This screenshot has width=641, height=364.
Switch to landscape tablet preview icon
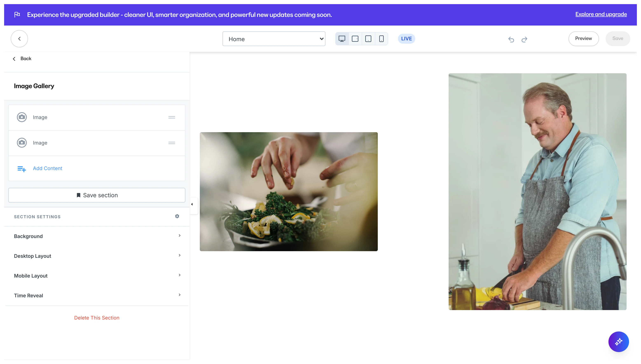(x=355, y=39)
